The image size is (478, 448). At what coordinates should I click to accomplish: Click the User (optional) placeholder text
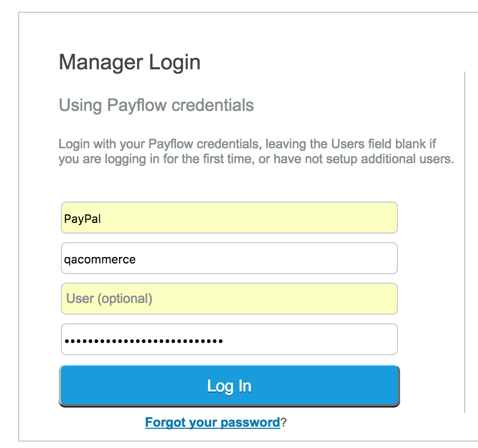(x=109, y=299)
